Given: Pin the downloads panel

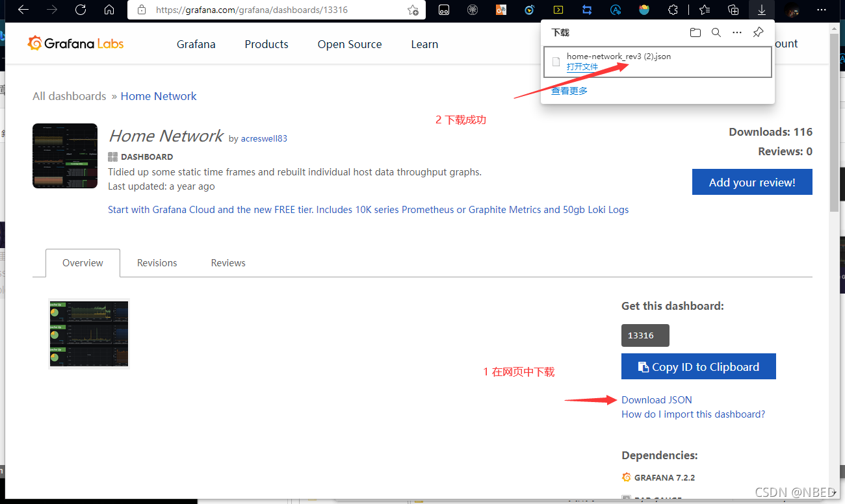Looking at the screenshot, I should [x=758, y=32].
